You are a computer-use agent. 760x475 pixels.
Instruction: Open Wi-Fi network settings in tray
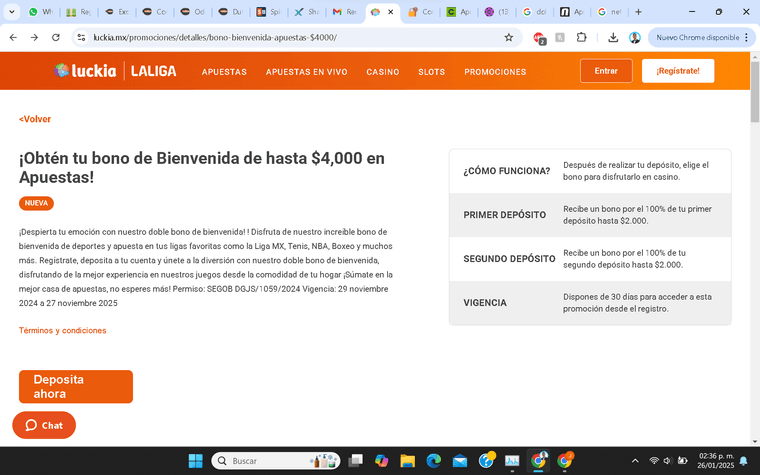click(x=654, y=461)
